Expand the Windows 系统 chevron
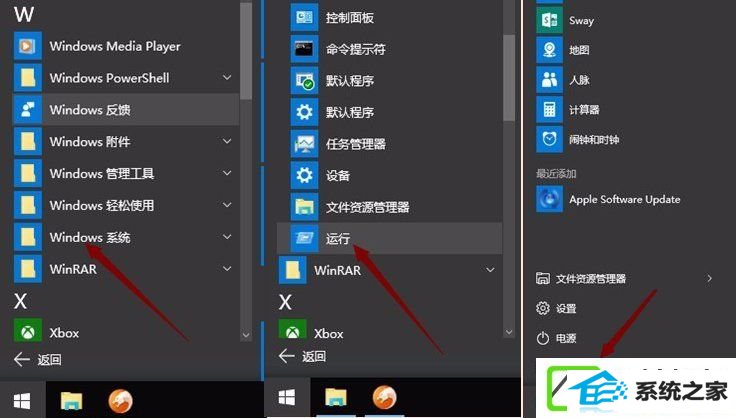This screenshot has width=736, height=418. coord(227,237)
